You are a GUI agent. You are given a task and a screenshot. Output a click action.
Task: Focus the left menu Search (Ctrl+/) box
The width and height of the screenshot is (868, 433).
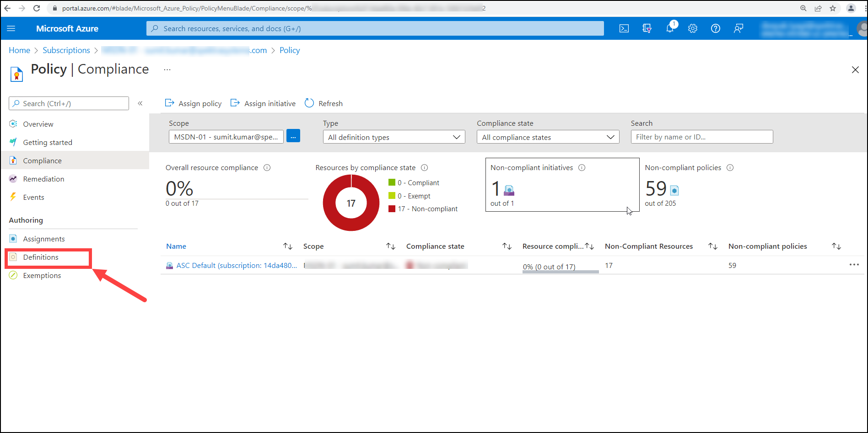tap(69, 103)
